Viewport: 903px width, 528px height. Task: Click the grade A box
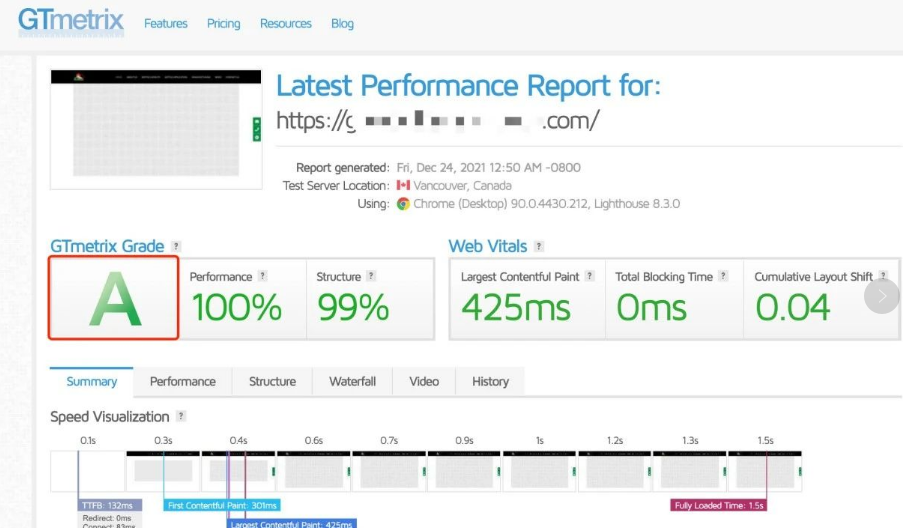(x=113, y=298)
